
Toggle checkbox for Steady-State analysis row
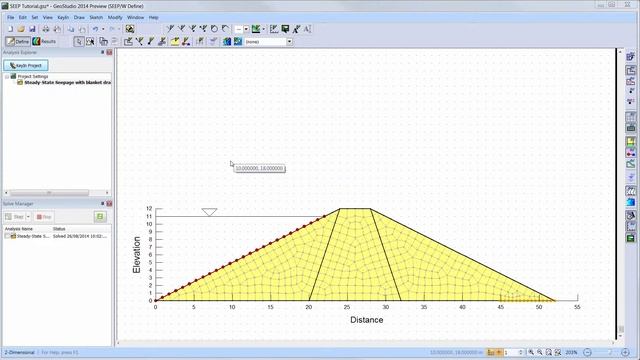[x=7, y=236]
